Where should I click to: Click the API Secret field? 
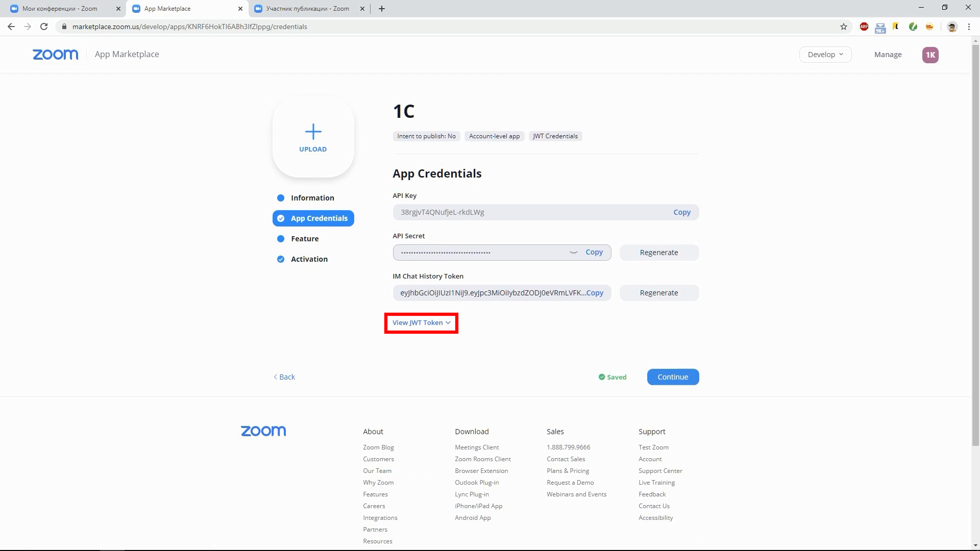click(502, 253)
